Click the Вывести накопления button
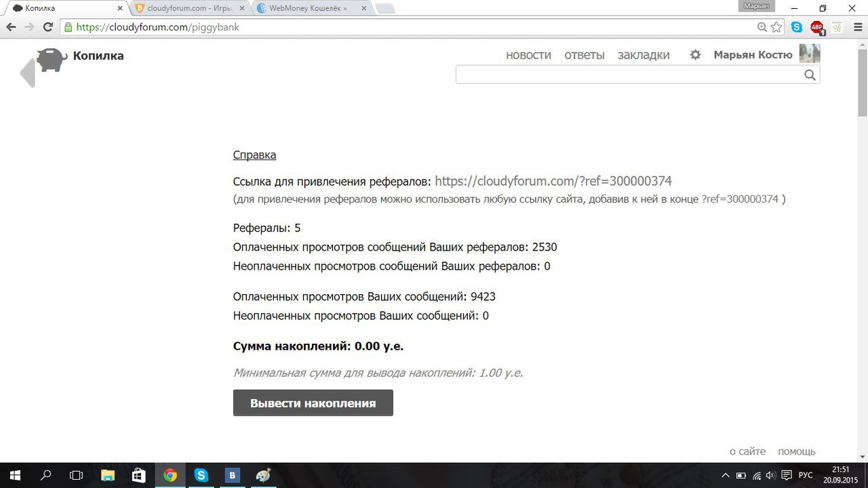868x488 pixels. coord(313,403)
